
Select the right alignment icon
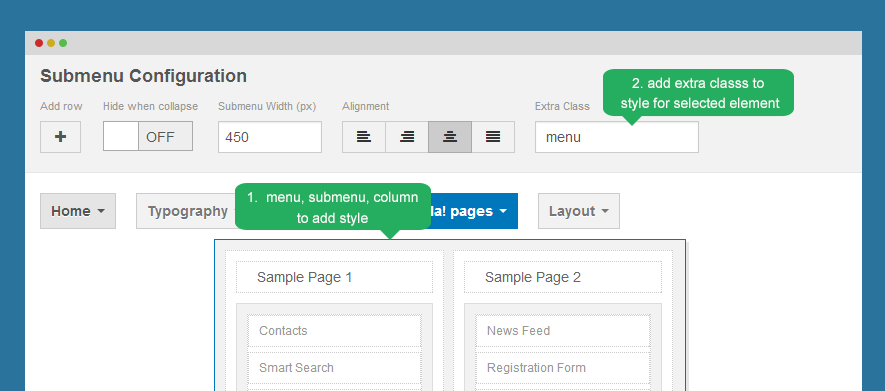(x=407, y=137)
